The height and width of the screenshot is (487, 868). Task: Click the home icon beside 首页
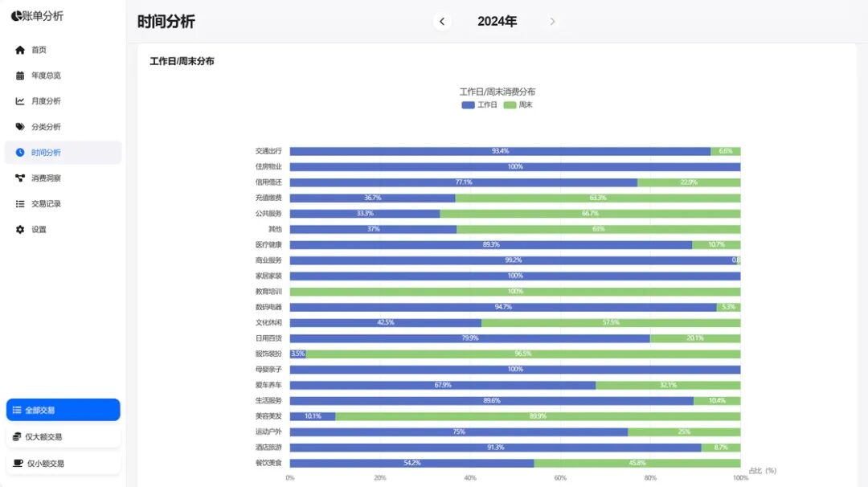click(20, 50)
